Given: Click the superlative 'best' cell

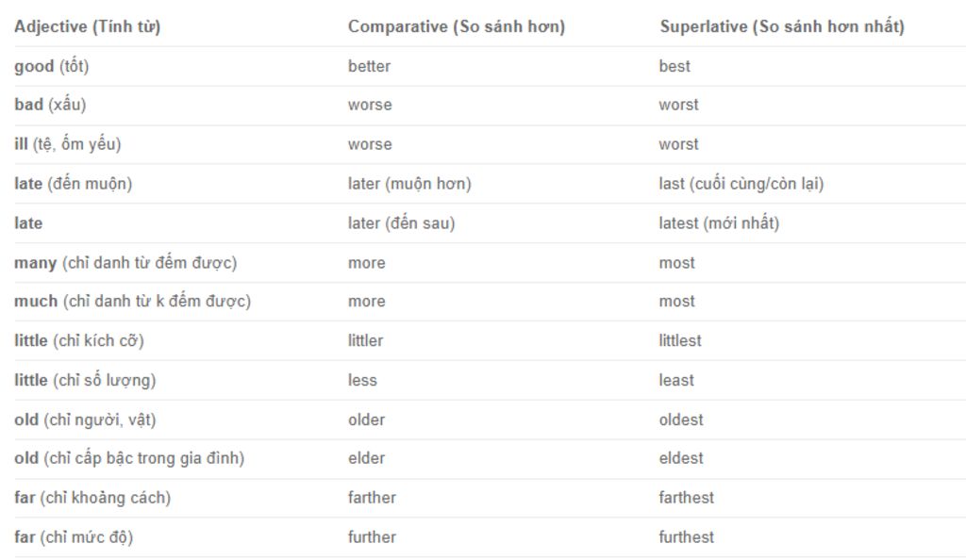Looking at the screenshot, I should click(675, 66).
